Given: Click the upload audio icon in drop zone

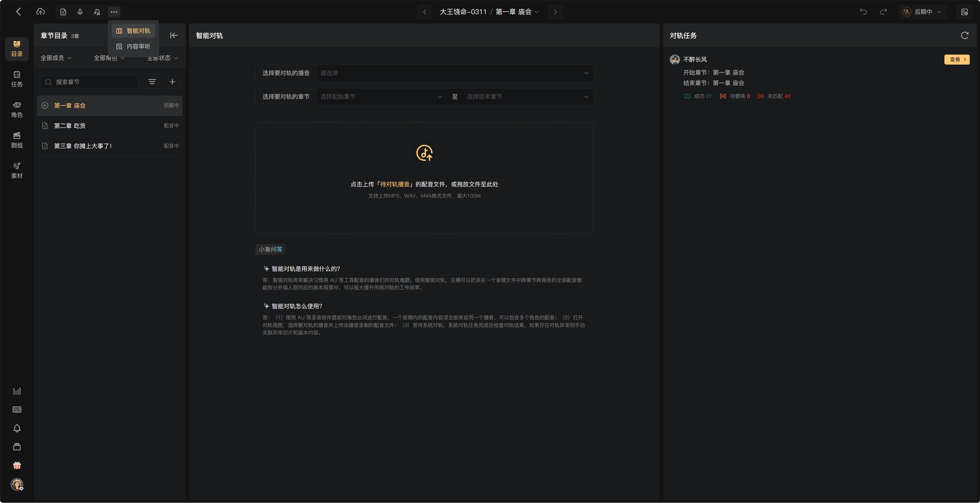Looking at the screenshot, I should pos(424,153).
